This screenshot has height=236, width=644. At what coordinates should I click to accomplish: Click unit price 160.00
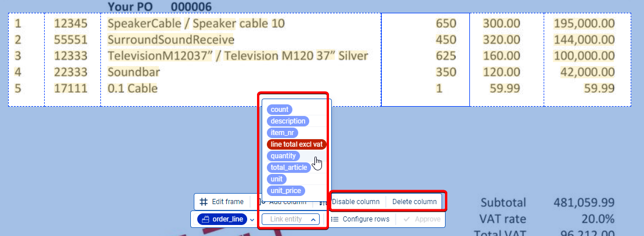[501, 56]
